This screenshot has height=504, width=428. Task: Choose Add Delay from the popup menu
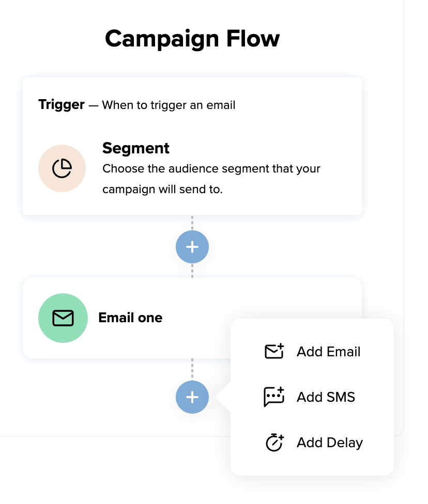click(x=329, y=443)
